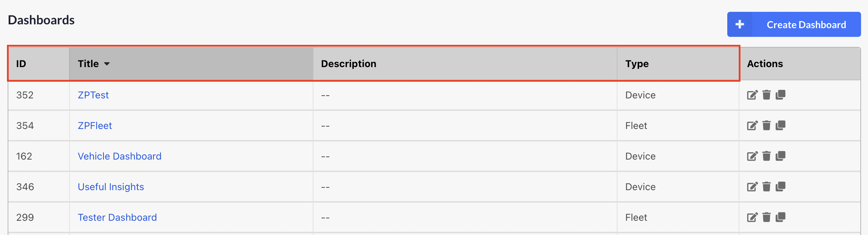
Task: Remove Tester Dashboard with trash icon
Action: pos(767,217)
